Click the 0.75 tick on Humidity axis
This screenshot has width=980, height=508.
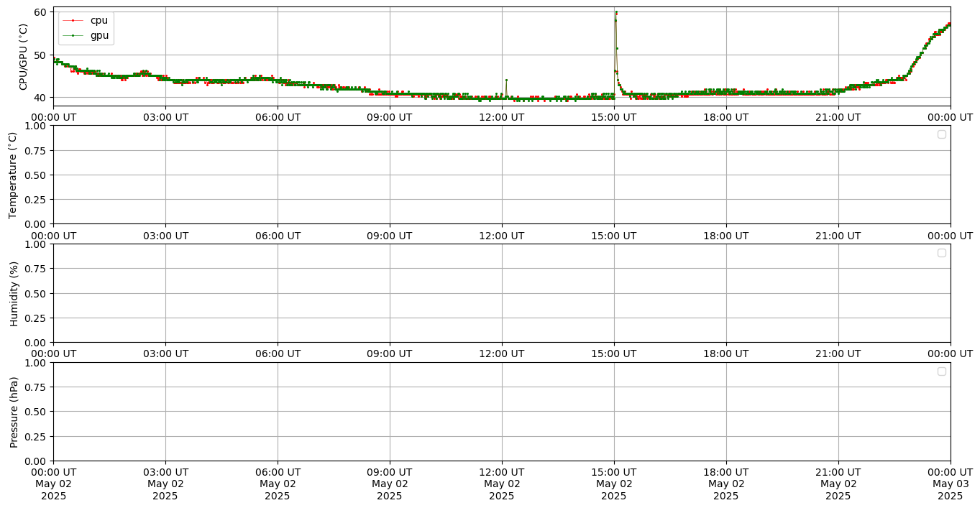tap(35, 269)
